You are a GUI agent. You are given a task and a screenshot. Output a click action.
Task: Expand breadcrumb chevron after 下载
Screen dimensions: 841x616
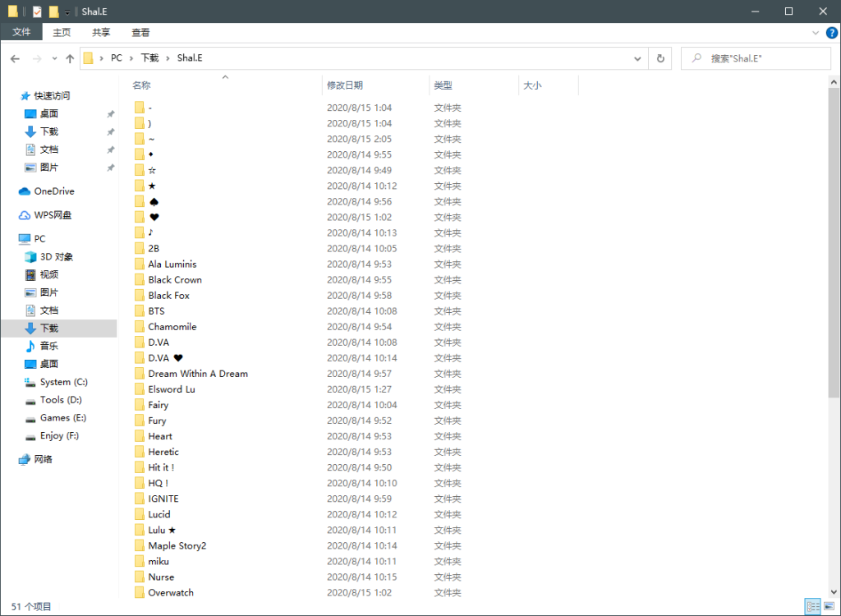point(168,58)
